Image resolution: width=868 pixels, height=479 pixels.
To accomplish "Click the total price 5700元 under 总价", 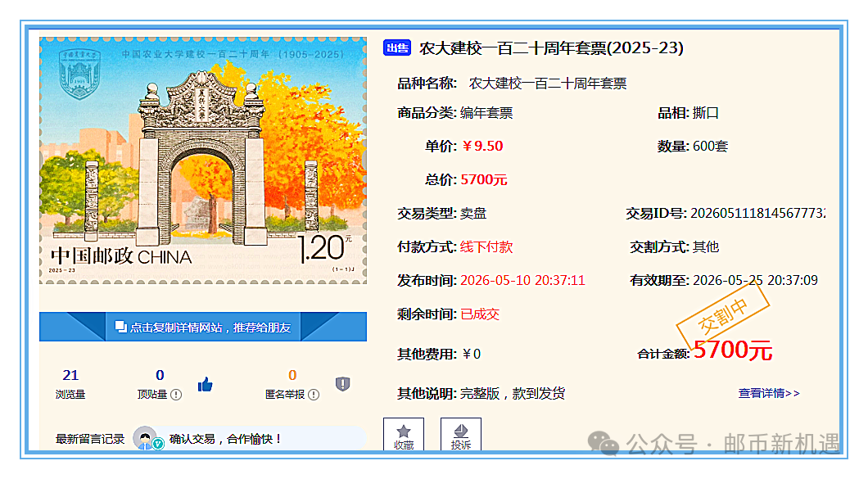I will pyautogui.click(x=484, y=180).
